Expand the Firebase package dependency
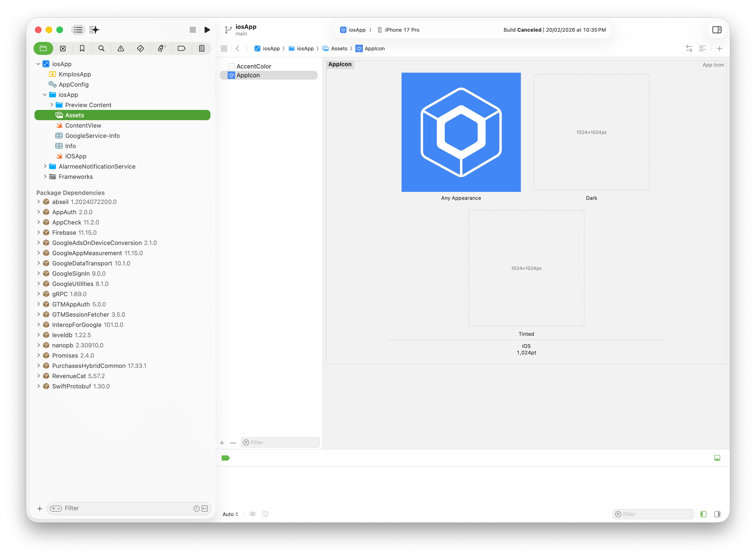756x557 pixels. point(38,233)
